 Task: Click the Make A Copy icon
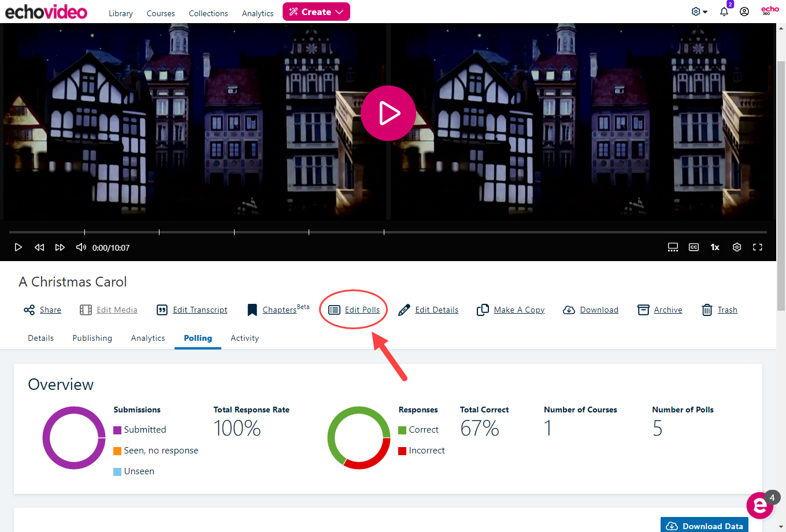pos(483,310)
